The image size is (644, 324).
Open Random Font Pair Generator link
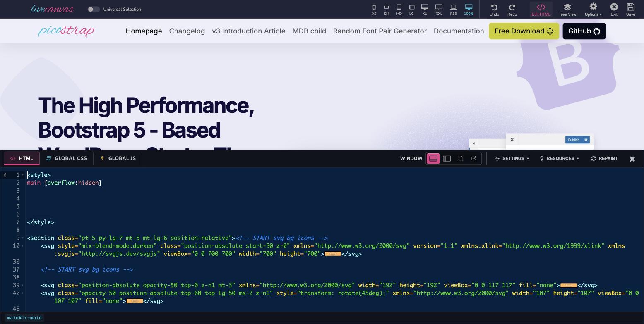tap(380, 31)
